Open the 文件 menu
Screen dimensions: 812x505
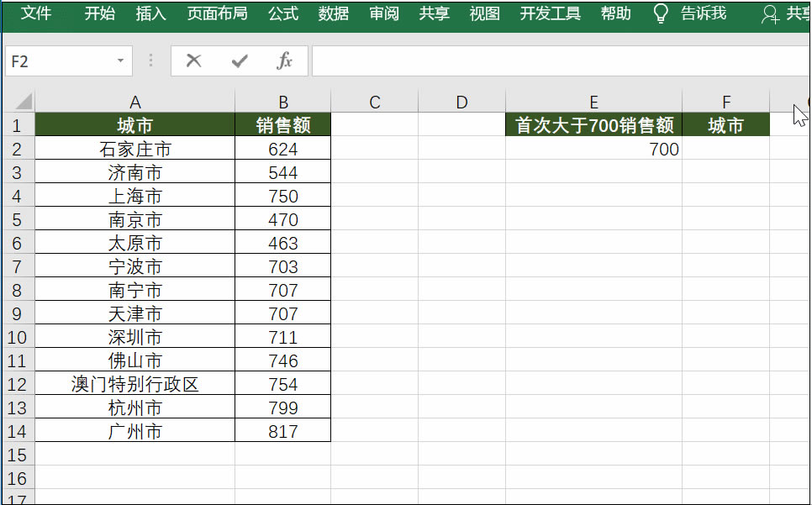(x=35, y=13)
